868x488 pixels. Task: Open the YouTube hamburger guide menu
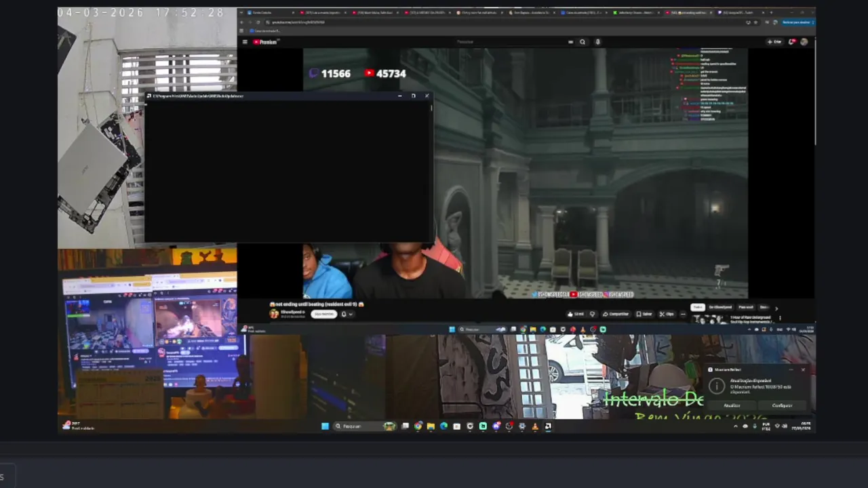[x=245, y=42]
